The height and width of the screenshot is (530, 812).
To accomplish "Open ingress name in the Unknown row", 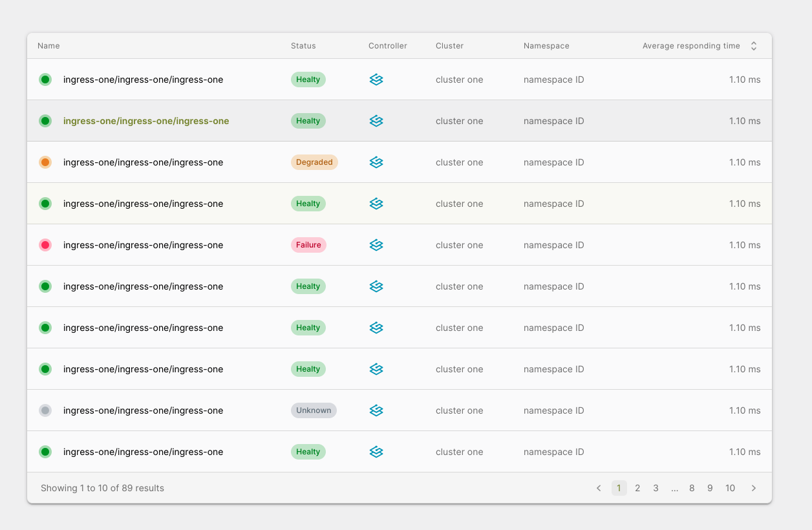I will pos(144,410).
